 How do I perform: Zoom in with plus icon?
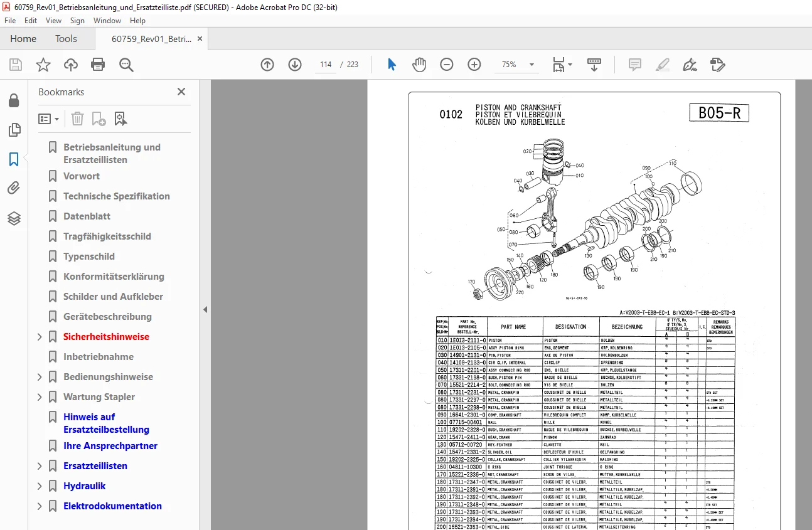(474, 65)
